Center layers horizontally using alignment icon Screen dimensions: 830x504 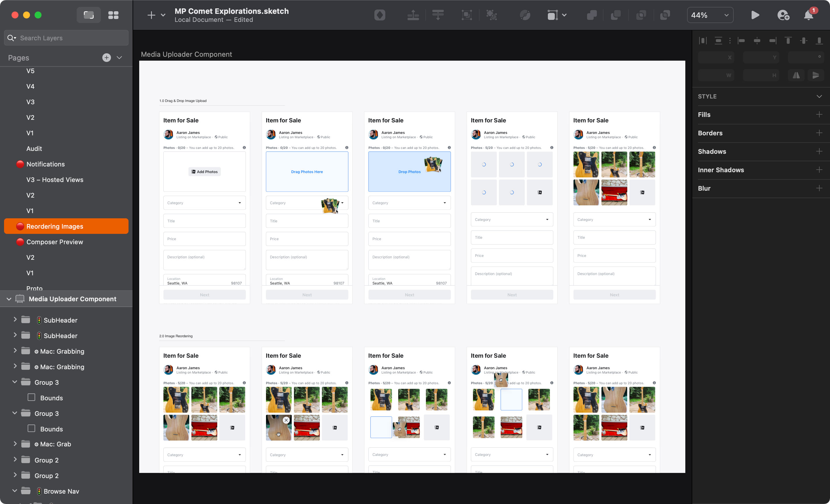click(758, 40)
